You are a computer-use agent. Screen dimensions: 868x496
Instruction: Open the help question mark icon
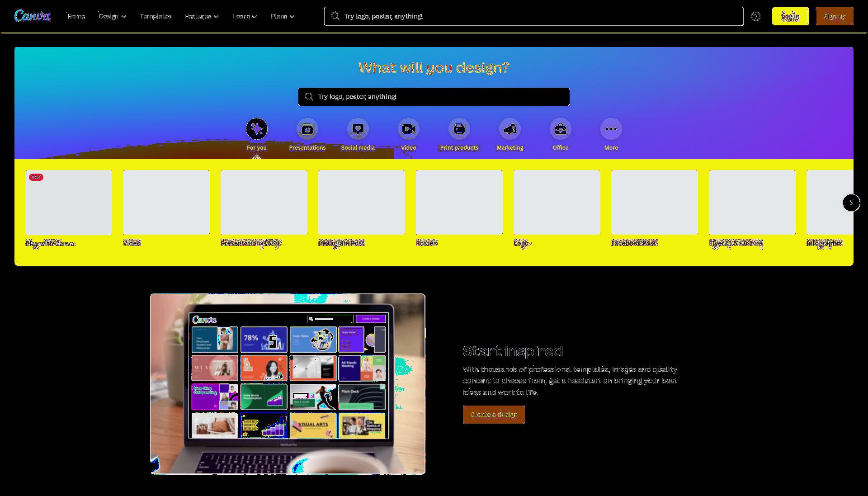[x=756, y=16]
